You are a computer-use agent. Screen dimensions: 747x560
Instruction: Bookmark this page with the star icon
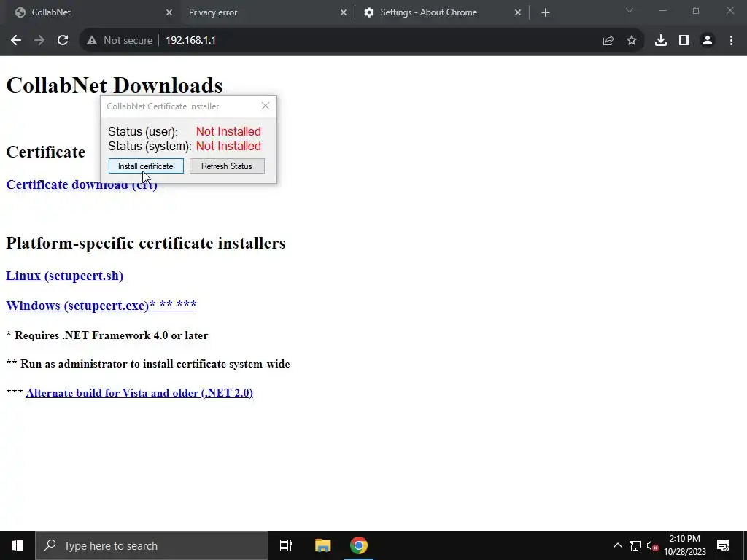[x=632, y=41]
